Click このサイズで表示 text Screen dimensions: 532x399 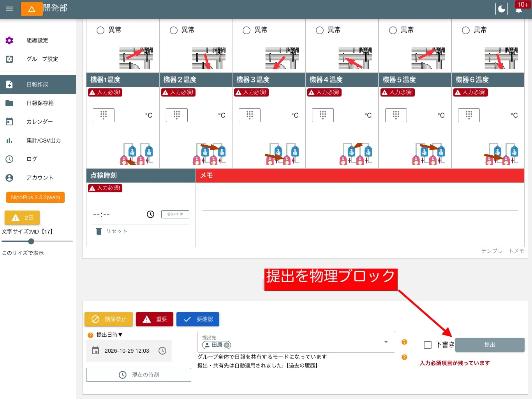23,253
